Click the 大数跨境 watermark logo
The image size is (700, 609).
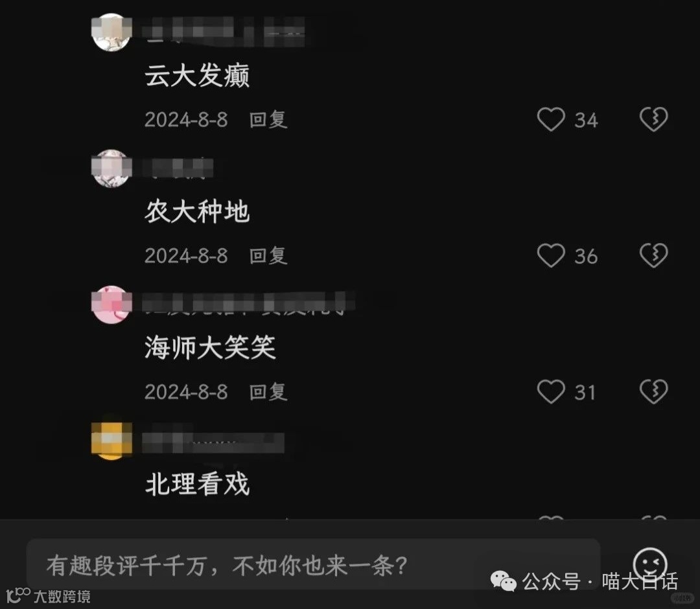pos(48,595)
